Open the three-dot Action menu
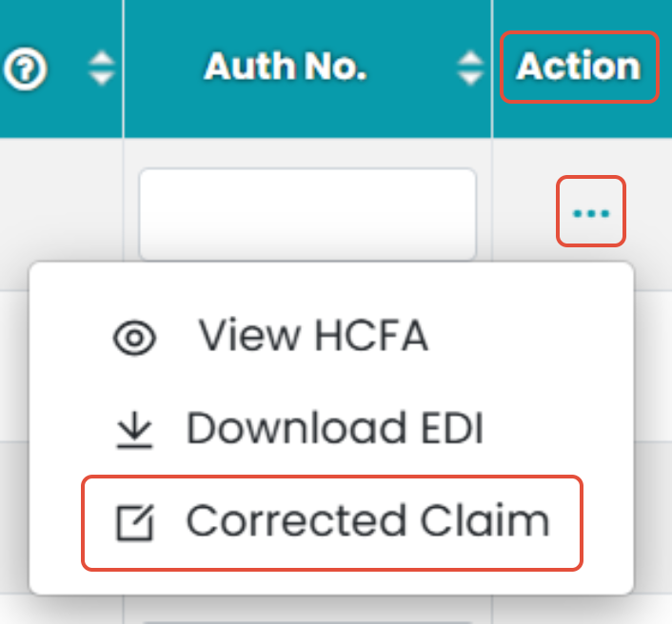This screenshot has height=624, width=672. point(590,213)
